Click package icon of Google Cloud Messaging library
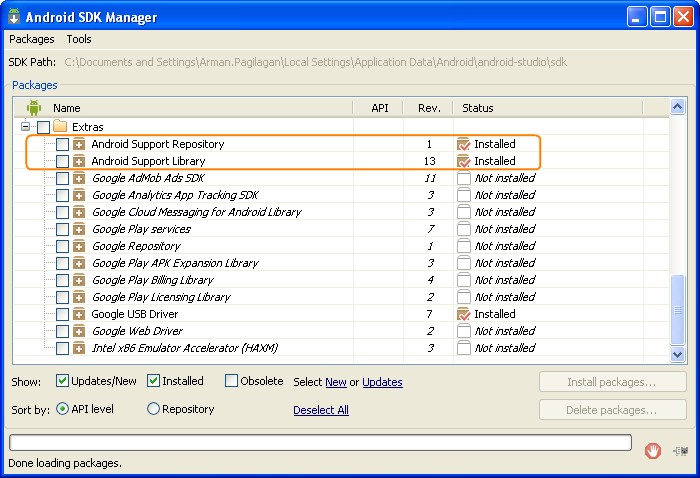This screenshot has height=478, width=700. click(x=79, y=212)
